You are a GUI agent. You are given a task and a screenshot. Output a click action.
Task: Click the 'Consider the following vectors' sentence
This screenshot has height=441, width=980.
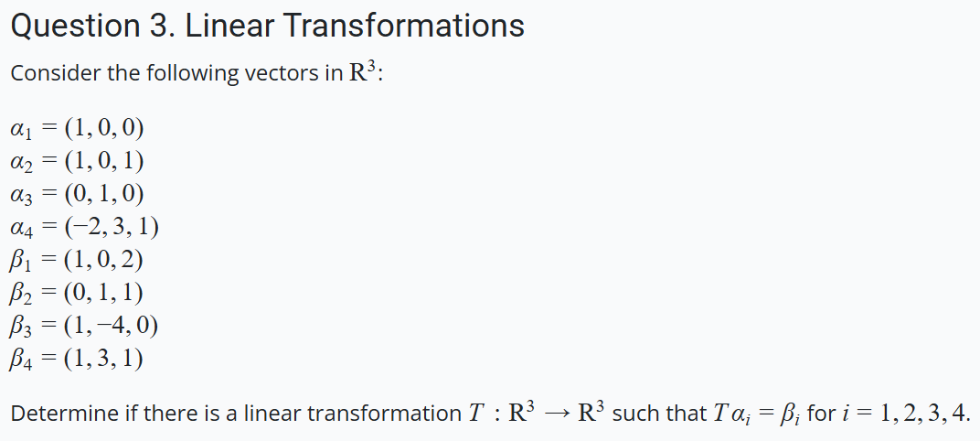pos(197,74)
